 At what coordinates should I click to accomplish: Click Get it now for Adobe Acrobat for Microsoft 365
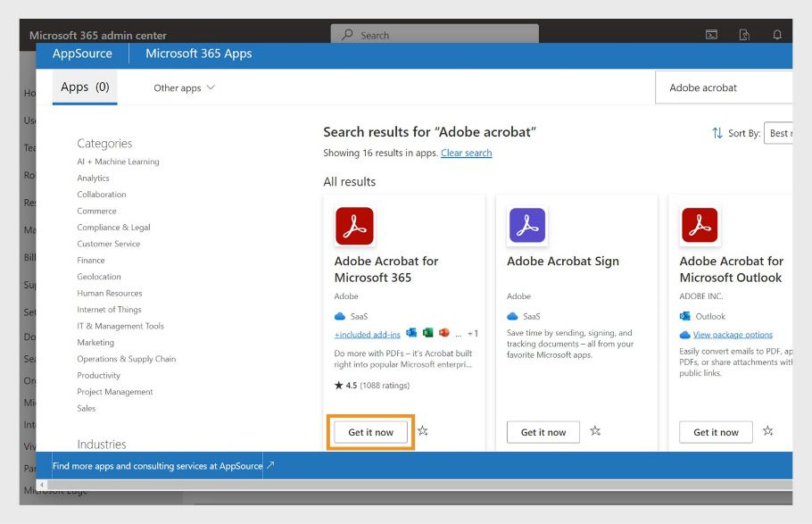click(370, 431)
